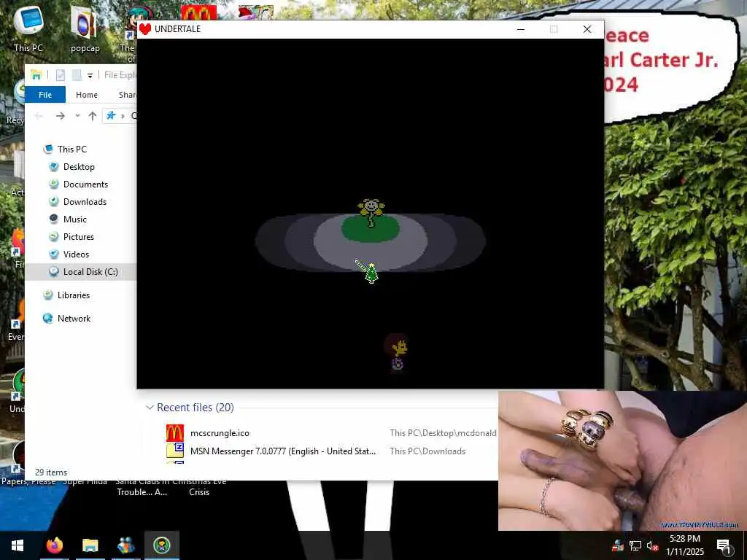Go back in File Explorer
The image size is (747, 560).
[39, 116]
